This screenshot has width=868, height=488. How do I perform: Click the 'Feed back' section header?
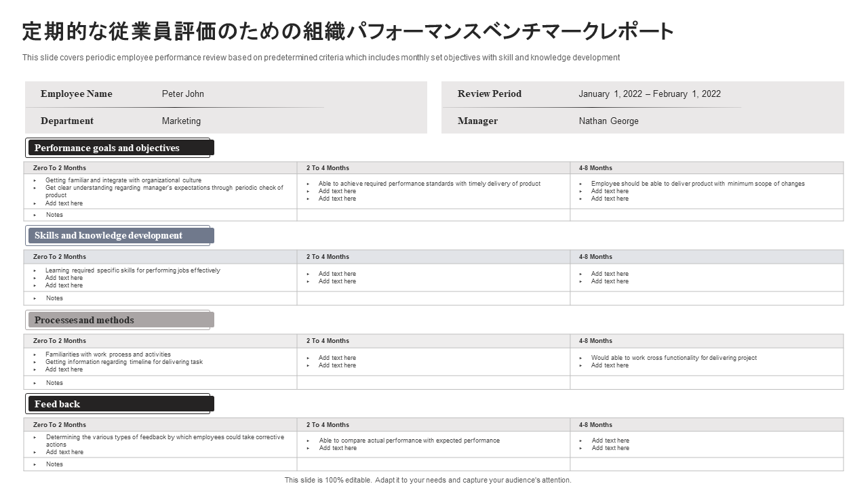point(120,404)
